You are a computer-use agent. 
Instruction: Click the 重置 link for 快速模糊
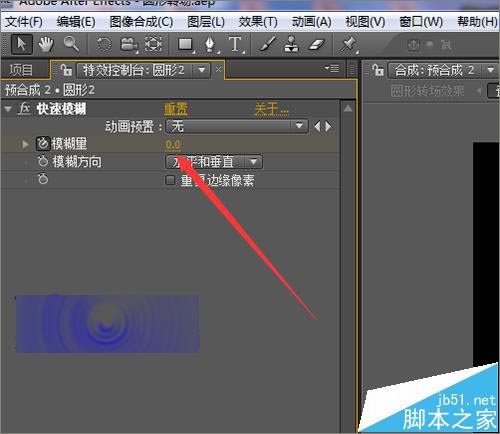pos(176,109)
